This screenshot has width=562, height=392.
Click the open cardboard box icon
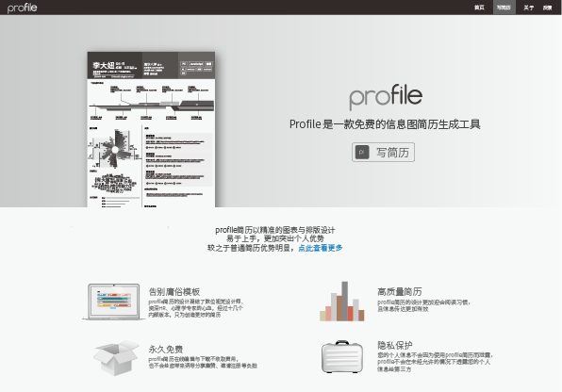pos(116,357)
